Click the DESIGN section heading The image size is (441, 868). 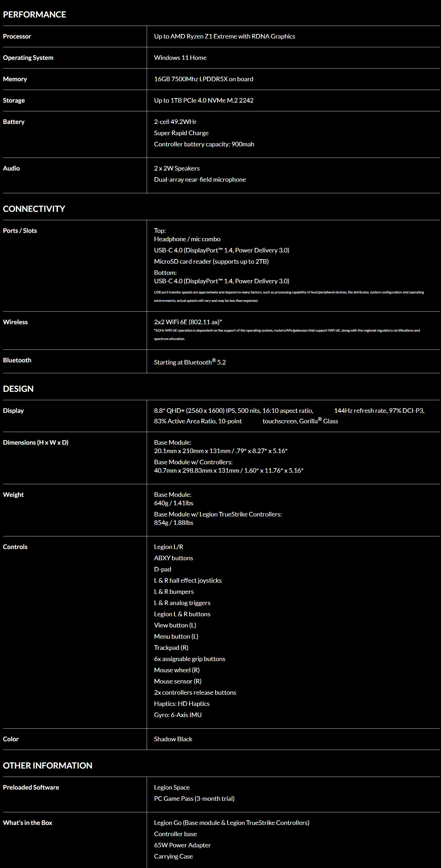click(18, 389)
